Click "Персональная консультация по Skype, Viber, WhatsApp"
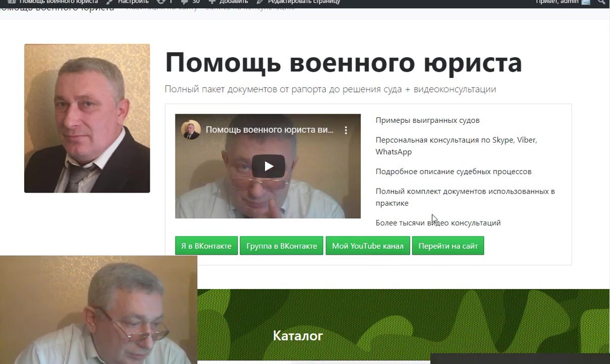This screenshot has height=364, width=610. tap(456, 146)
